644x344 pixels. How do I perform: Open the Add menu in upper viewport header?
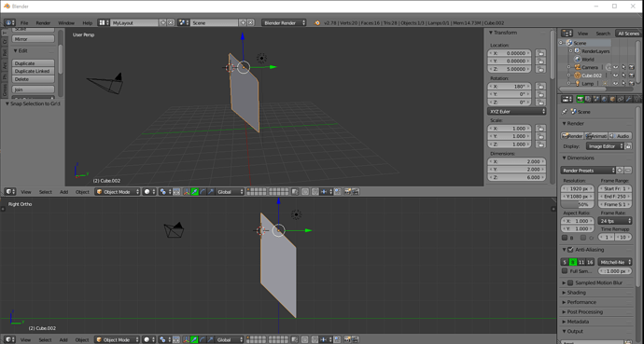click(x=63, y=192)
